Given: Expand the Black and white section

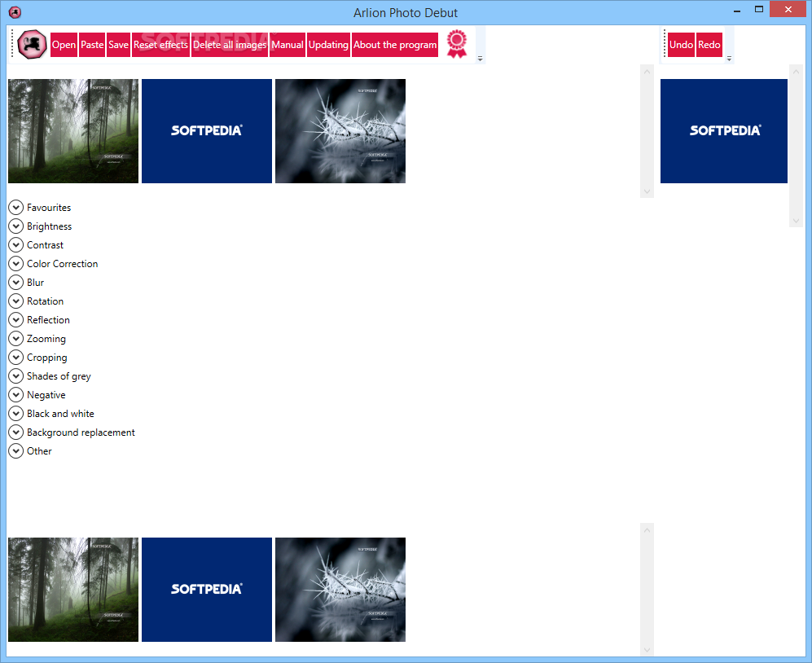Looking at the screenshot, I should pyautogui.click(x=16, y=413).
